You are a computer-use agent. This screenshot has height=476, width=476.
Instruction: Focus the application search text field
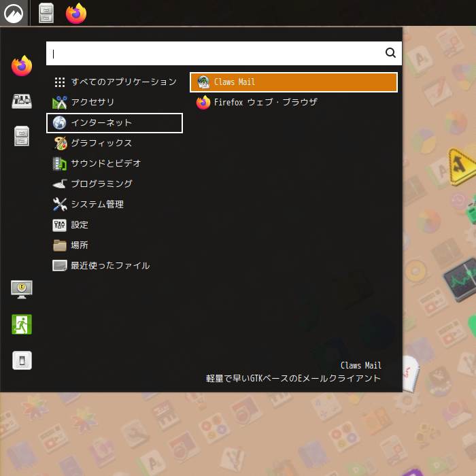pos(224,54)
